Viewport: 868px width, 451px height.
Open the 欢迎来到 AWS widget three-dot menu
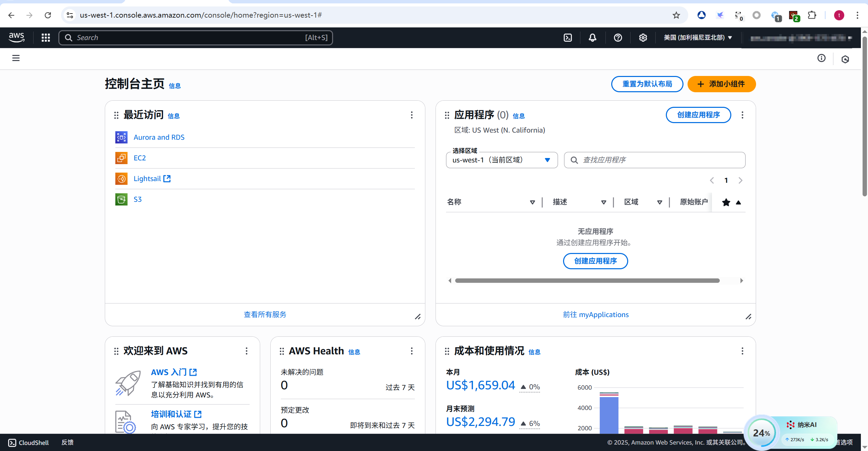(x=246, y=351)
